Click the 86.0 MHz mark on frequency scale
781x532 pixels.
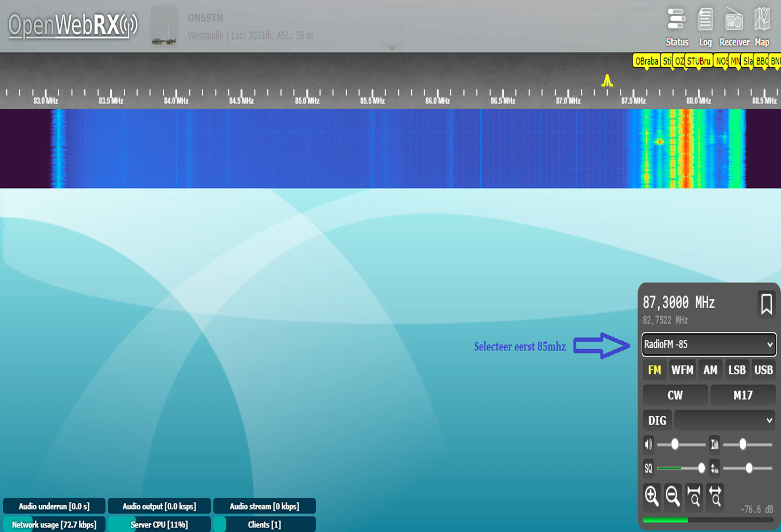(x=437, y=100)
